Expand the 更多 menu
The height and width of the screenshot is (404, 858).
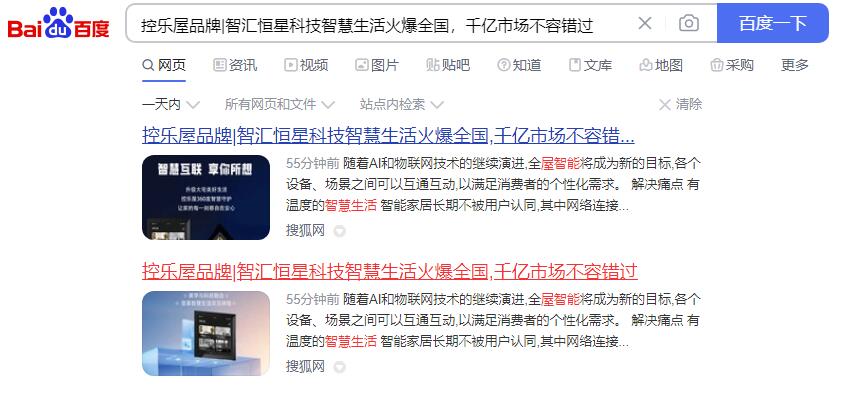pyautogui.click(x=795, y=65)
